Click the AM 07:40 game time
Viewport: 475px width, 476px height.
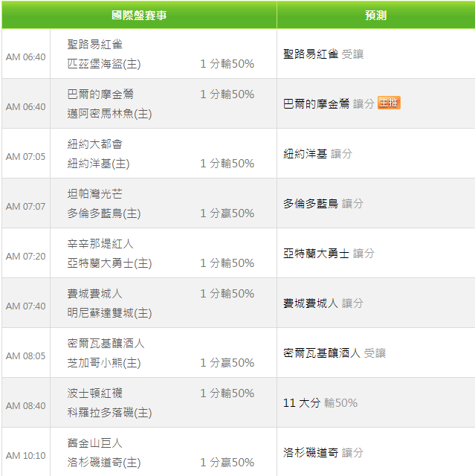point(26,306)
